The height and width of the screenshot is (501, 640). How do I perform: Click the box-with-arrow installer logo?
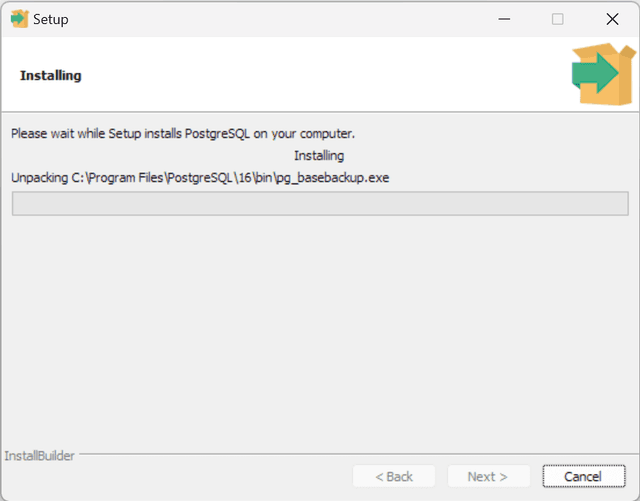[604, 74]
